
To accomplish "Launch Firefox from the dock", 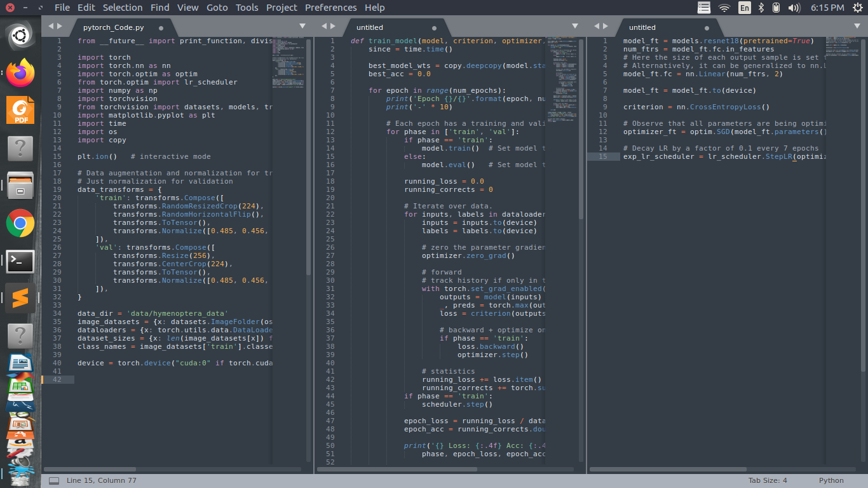I will 20,73.
